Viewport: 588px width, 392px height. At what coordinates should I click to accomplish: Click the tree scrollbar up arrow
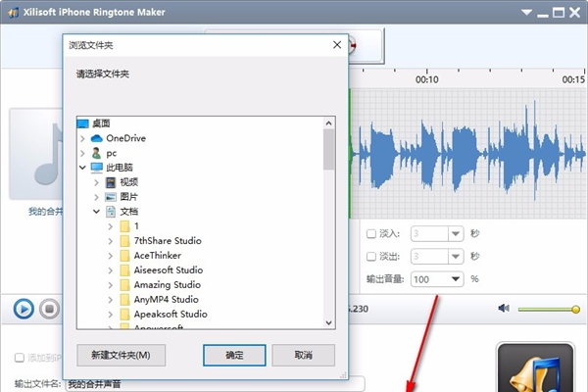coord(329,123)
